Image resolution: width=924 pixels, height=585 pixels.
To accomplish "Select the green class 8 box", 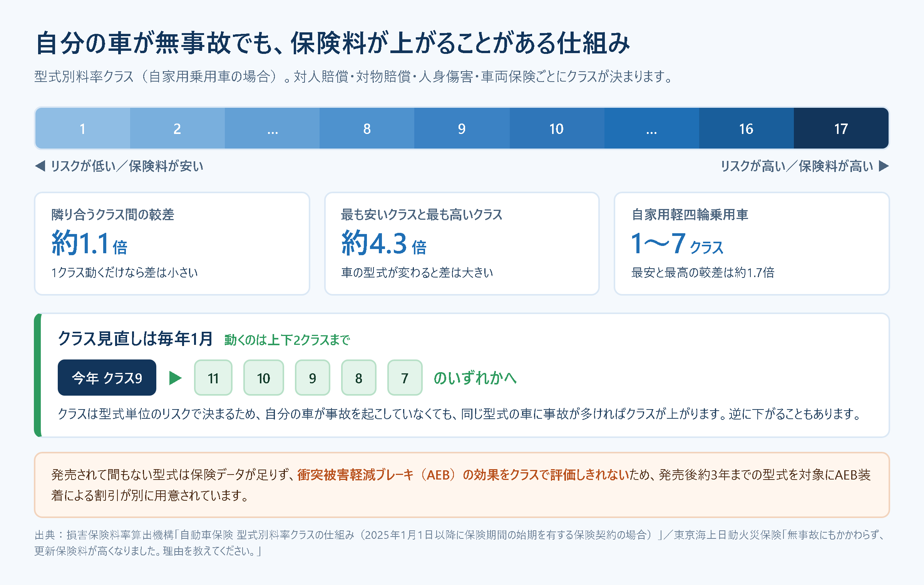I will pyautogui.click(x=359, y=378).
